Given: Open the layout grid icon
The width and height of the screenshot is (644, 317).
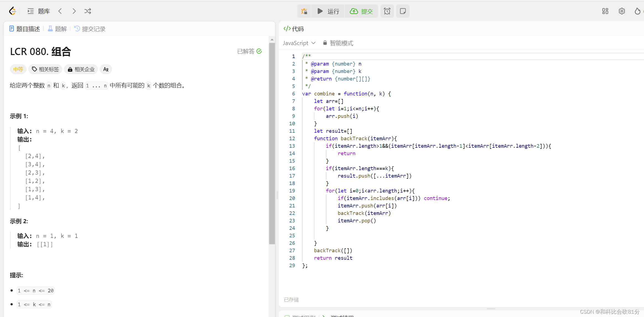Looking at the screenshot, I should click(605, 11).
